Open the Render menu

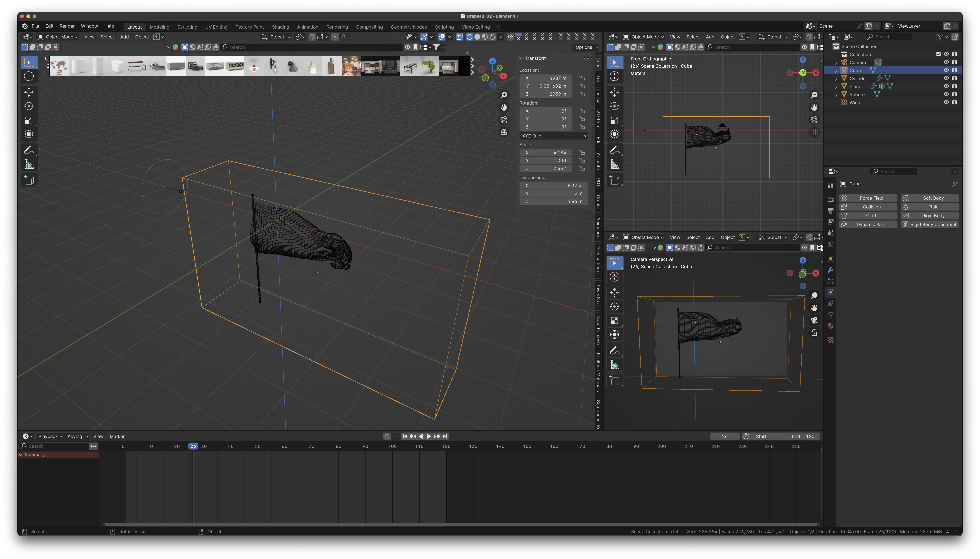click(x=67, y=26)
